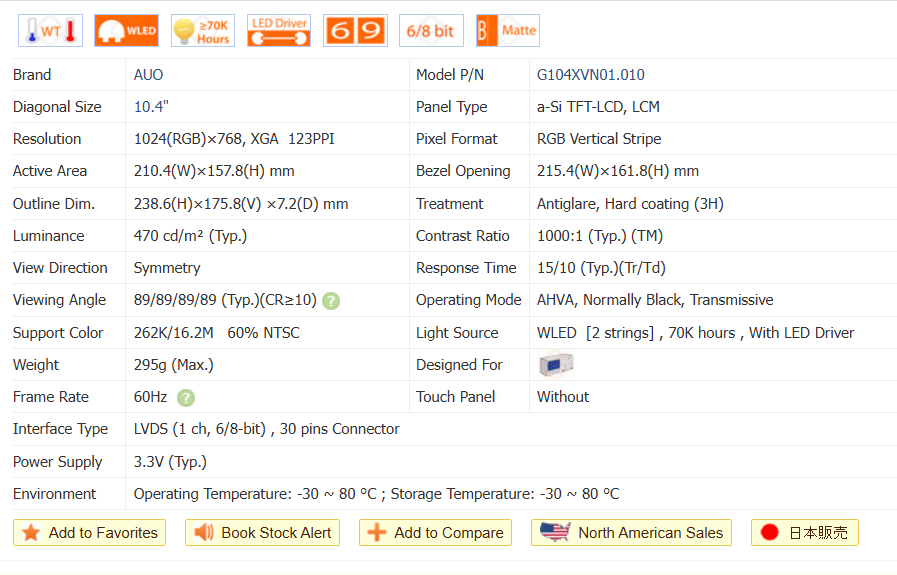This screenshot has height=575, width=897.
Task: Click the 1024(RGB)×768 resolution value
Action: [x=190, y=139]
